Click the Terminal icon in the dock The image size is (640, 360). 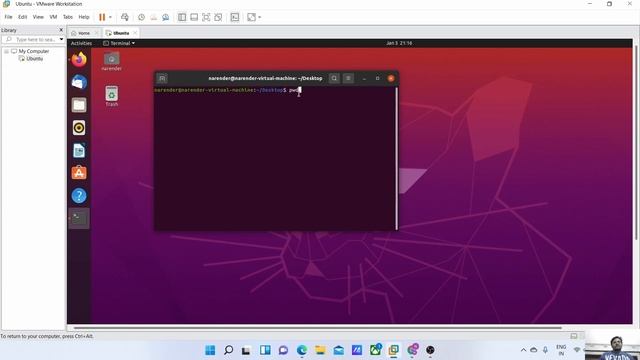[x=79, y=218]
